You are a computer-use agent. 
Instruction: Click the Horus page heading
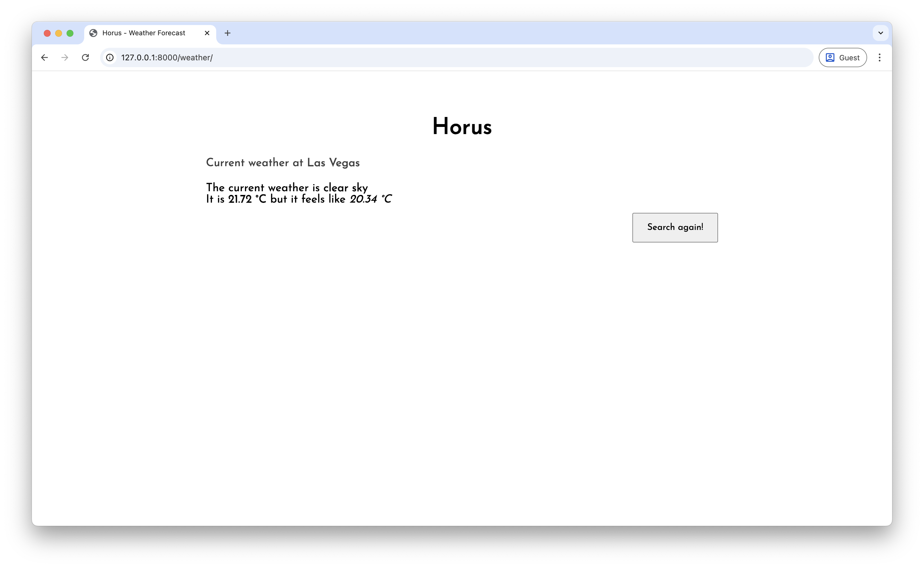coord(462,126)
